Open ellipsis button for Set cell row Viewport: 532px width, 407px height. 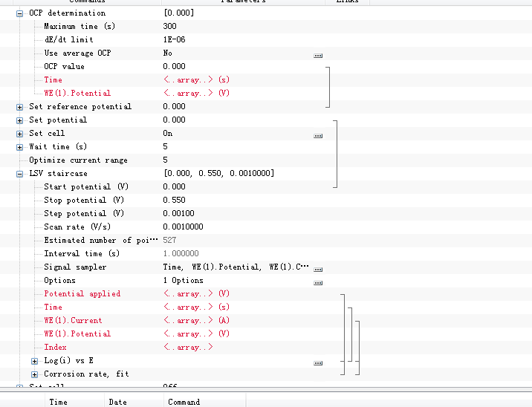318,136
